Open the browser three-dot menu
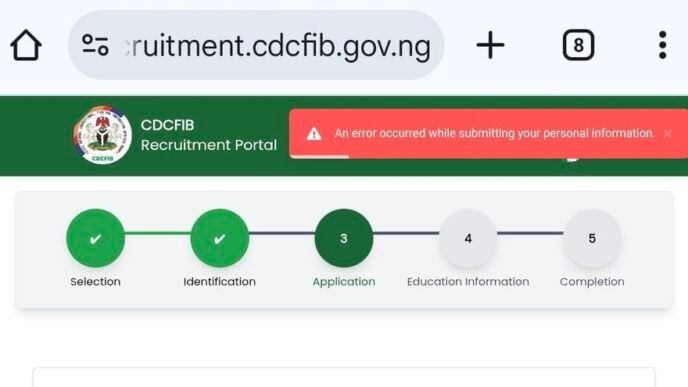688x387 pixels. tap(663, 45)
